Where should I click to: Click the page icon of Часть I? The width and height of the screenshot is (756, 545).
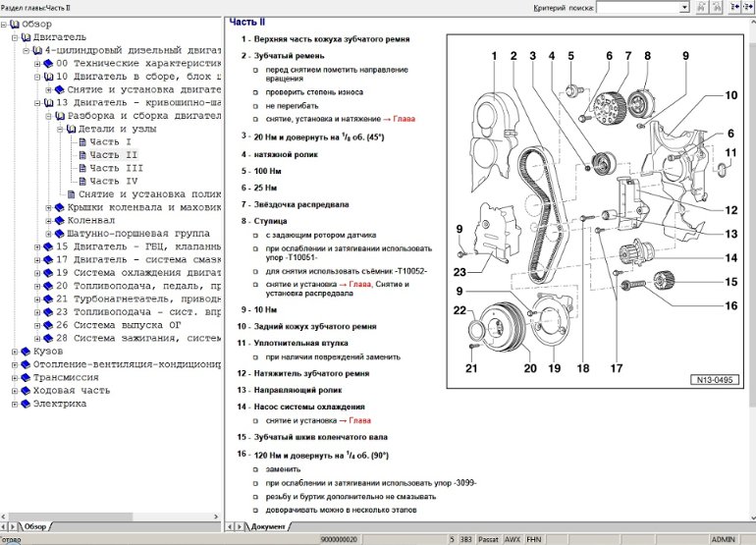click(82, 141)
